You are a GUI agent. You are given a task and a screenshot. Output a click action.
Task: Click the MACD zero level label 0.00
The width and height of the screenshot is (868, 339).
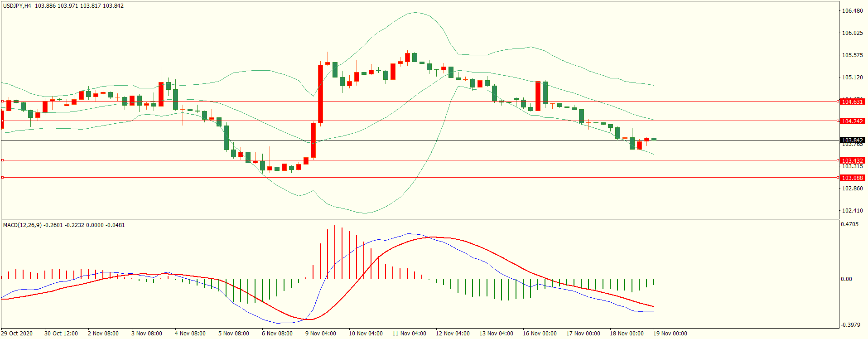846,279
